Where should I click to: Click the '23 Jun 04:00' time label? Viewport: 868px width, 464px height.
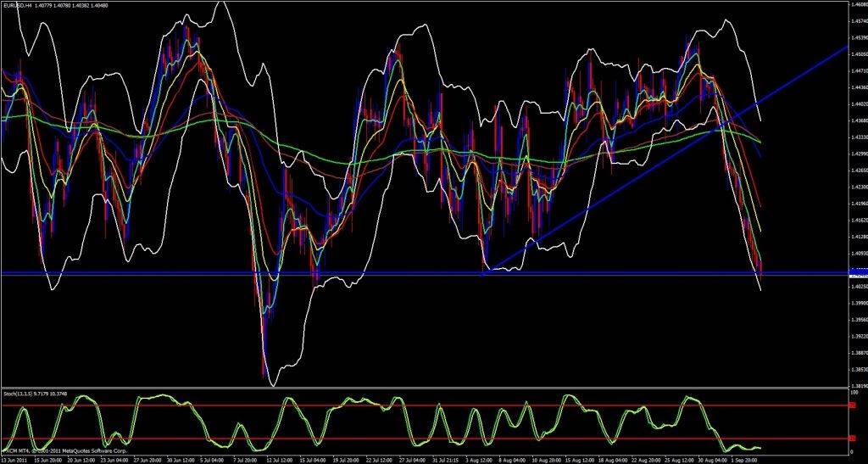pyautogui.click(x=114, y=460)
